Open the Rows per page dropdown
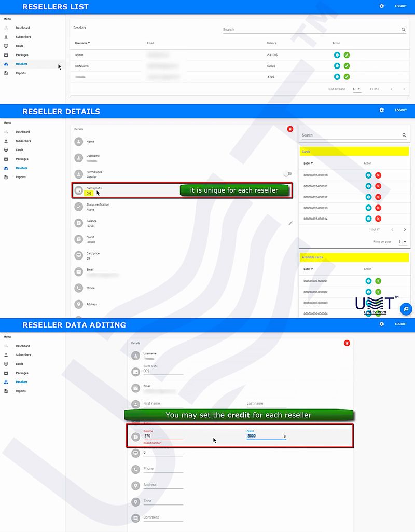Image resolution: width=415 pixels, height=532 pixels. [357, 89]
